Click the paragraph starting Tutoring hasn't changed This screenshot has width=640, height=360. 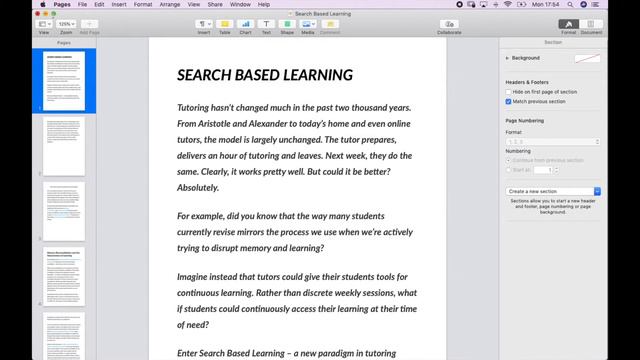[294, 148]
